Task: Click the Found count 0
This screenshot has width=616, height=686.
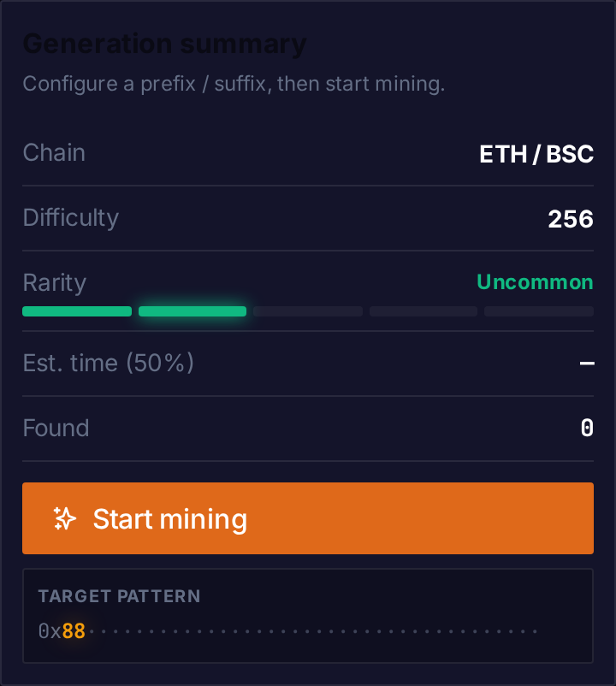Action: 587,428
